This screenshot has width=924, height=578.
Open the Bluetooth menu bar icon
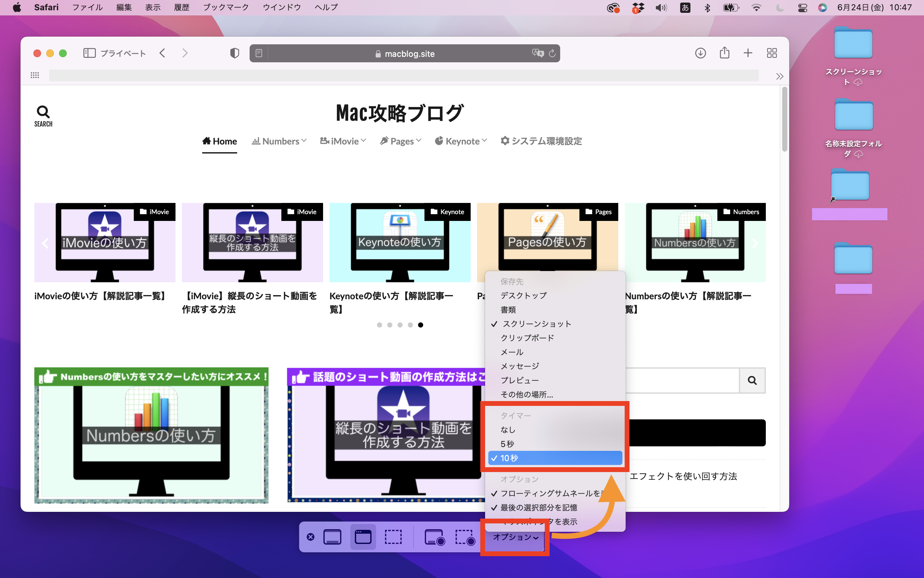[707, 8]
